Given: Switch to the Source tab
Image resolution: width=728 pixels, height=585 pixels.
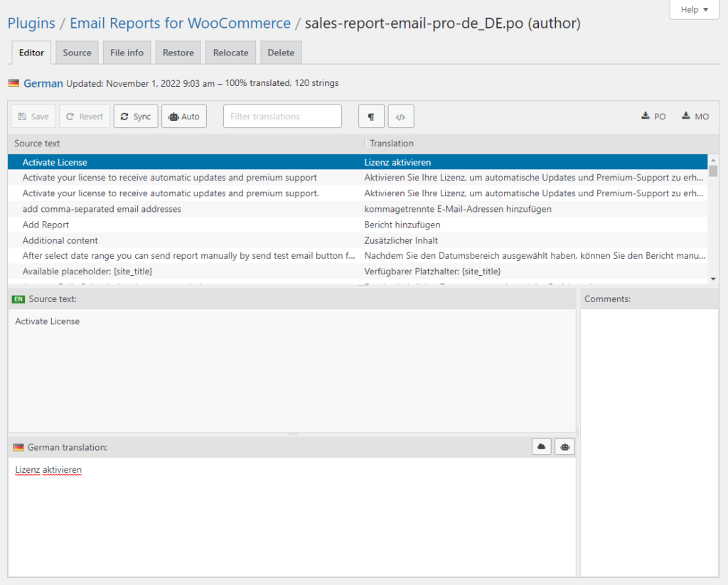Looking at the screenshot, I should tap(76, 52).
